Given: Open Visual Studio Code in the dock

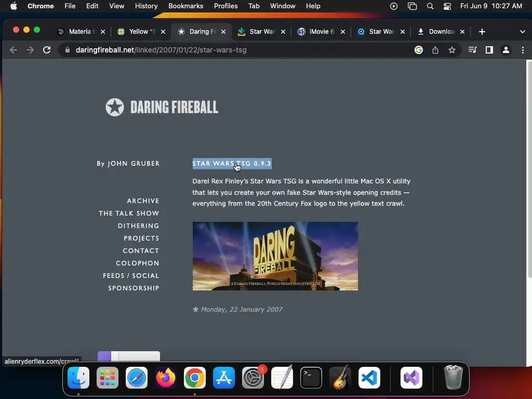Looking at the screenshot, I should coord(369,378).
